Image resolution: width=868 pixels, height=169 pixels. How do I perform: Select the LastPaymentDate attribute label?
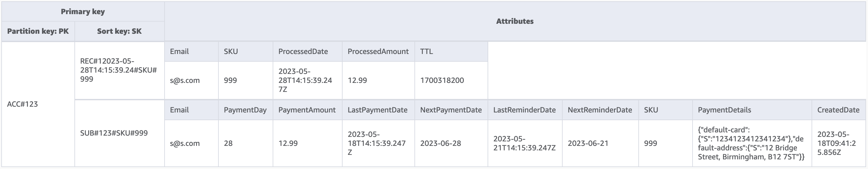[x=378, y=110]
